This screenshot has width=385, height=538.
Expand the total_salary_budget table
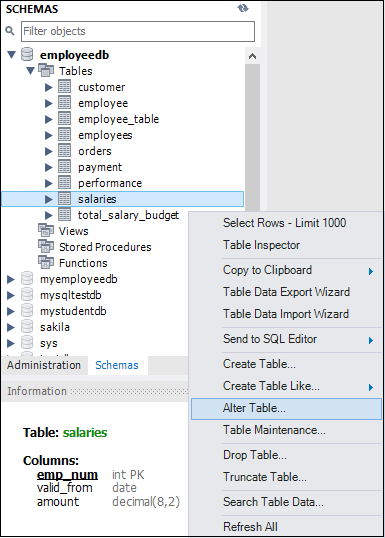(x=49, y=215)
